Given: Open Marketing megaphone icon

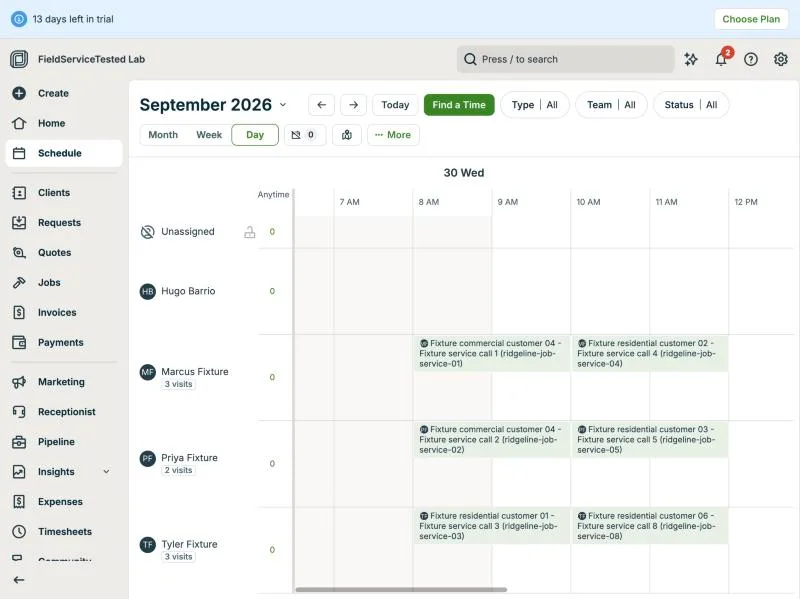Looking at the screenshot, I should pos(19,382).
